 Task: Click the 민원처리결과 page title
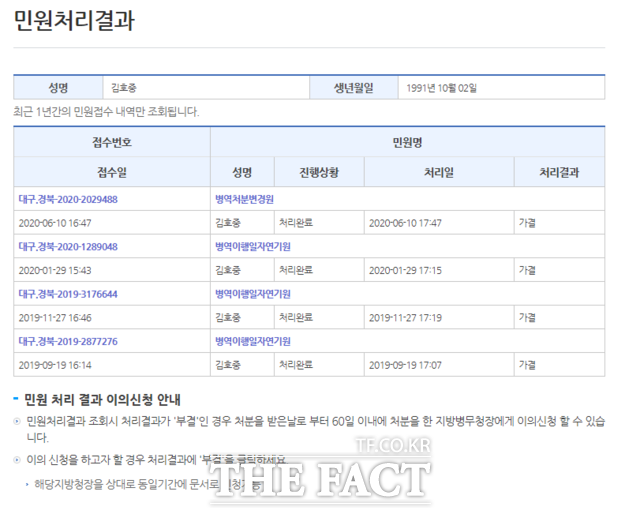point(74,20)
